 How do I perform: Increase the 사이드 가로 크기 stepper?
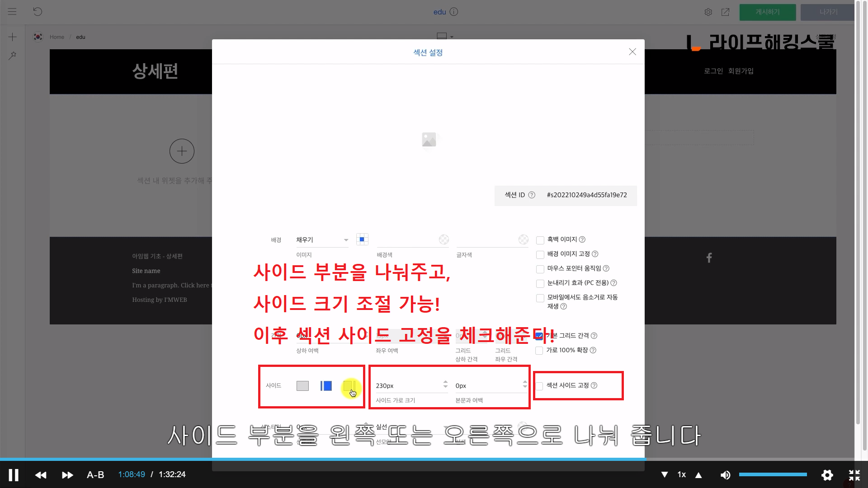pyautogui.click(x=445, y=382)
